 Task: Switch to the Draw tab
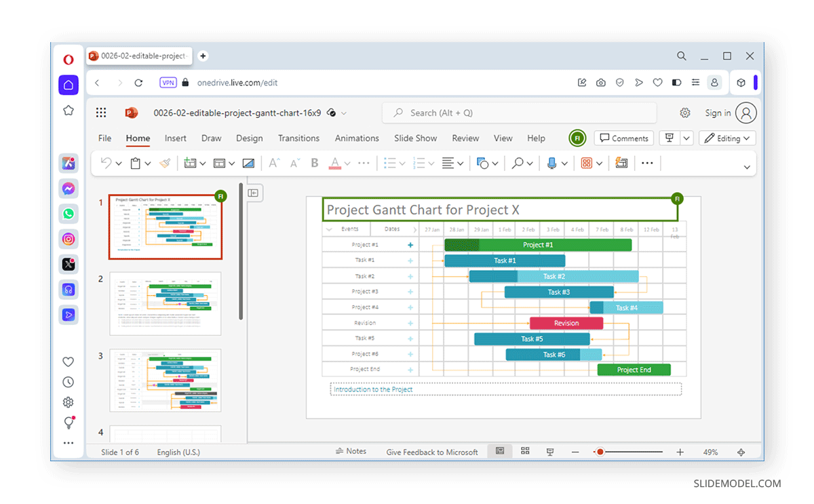coord(212,138)
